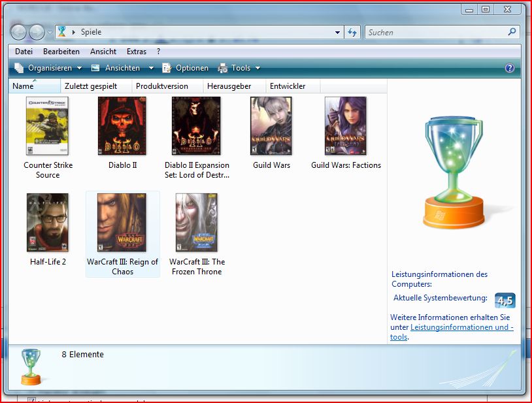Click the magnifier search icon
The width and height of the screenshot is (532, 403).
tap(512, 32)
